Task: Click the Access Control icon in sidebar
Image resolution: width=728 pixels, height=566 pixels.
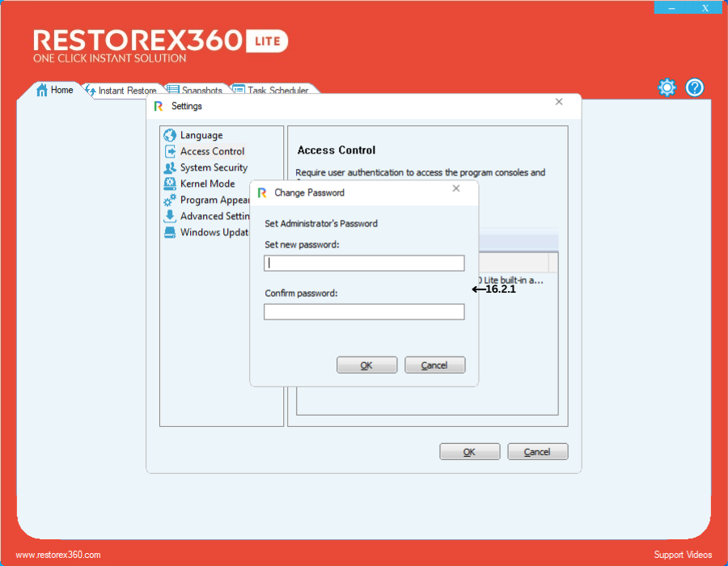Action: tap(170, 151)
